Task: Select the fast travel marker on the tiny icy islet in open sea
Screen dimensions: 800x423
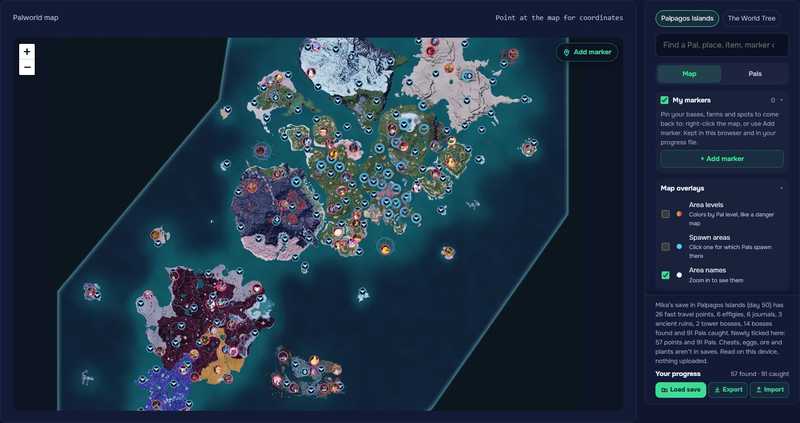Action: point(363,292)
